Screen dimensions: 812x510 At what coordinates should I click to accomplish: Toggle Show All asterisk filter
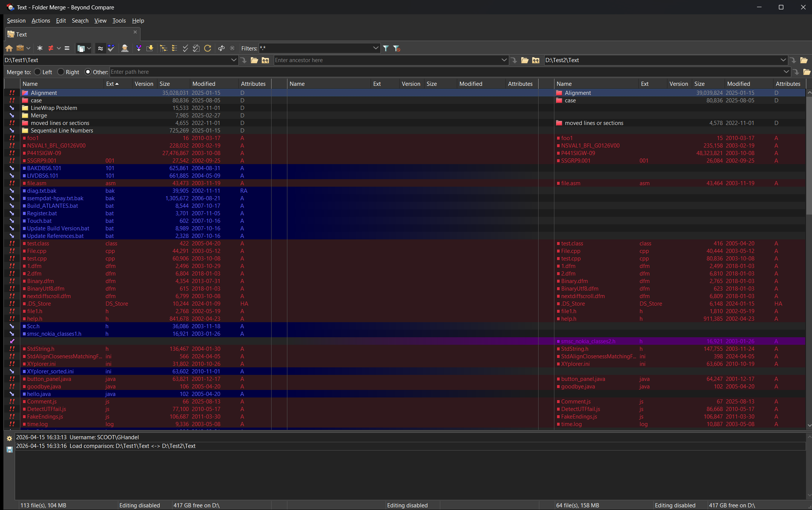tap(40, 48)
